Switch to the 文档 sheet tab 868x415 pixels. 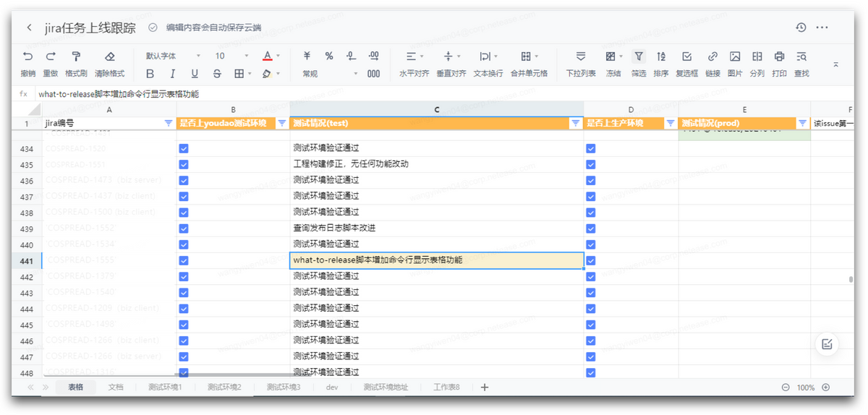[x=116, y=388]
